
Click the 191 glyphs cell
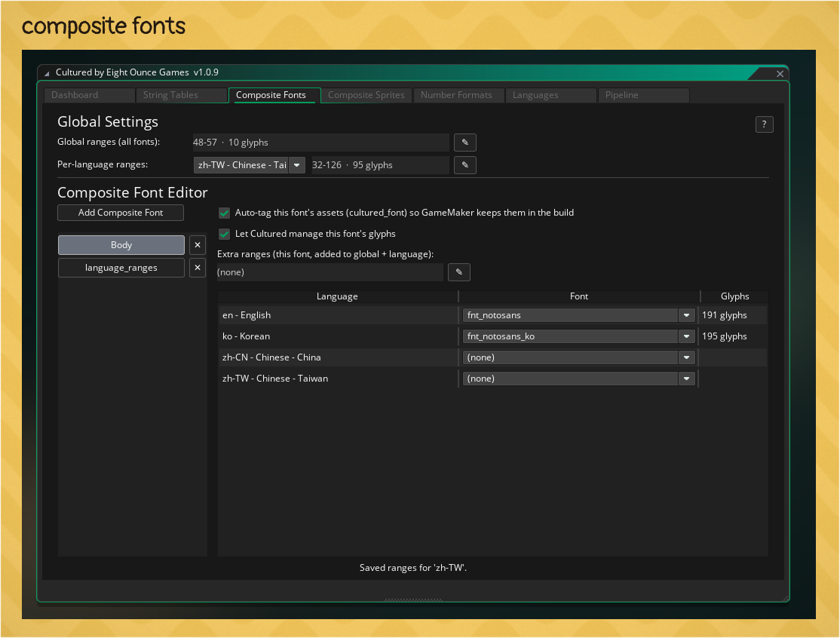(725, 315)
